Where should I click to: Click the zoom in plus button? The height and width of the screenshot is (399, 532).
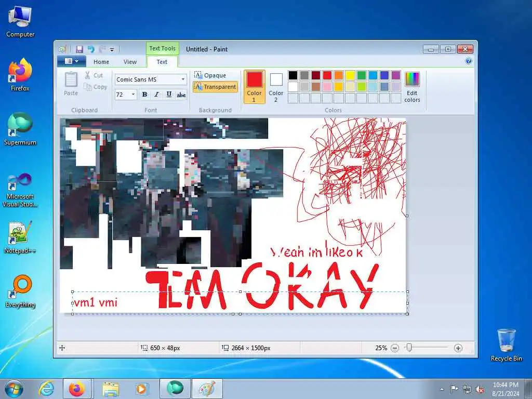(x=458, y=348)
